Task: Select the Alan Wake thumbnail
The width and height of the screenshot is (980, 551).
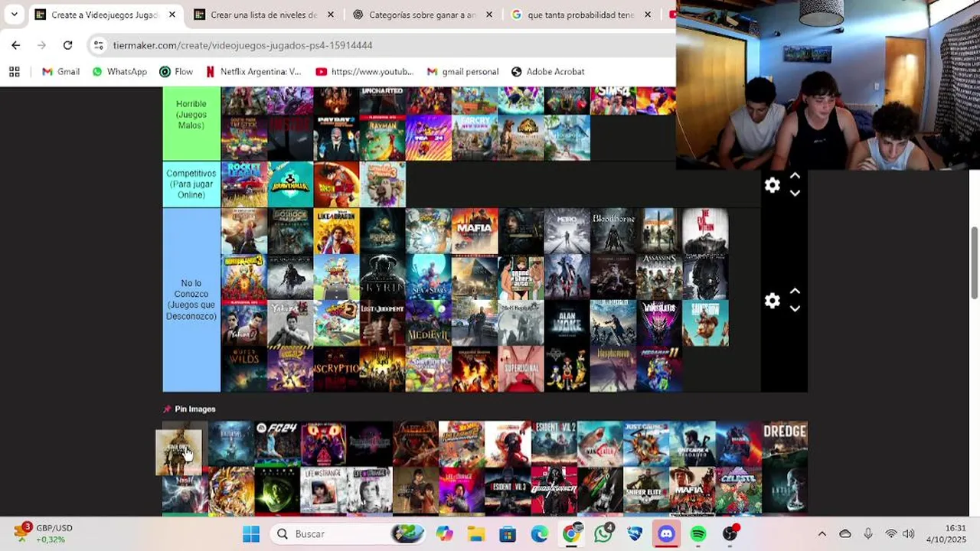Action: coord(567,323)
